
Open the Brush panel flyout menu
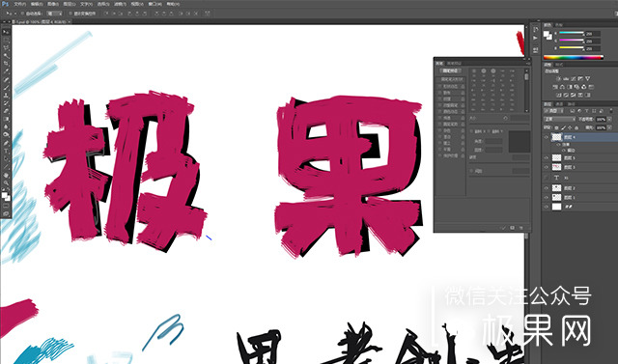click(528, 63)
